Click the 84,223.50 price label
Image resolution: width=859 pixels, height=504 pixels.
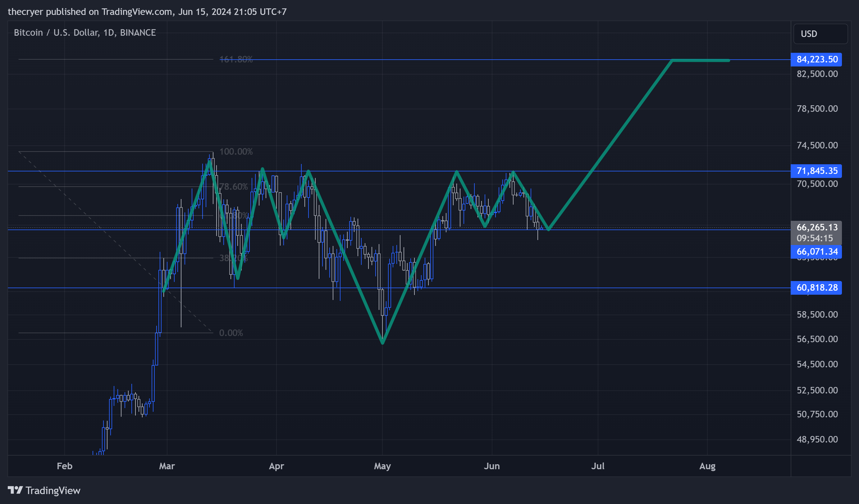click(x=816, y=59)
